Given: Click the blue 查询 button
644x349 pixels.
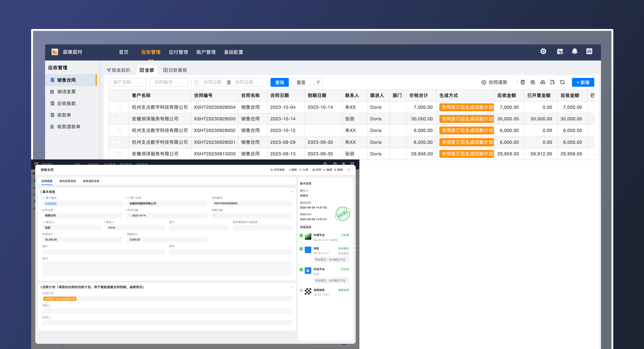Looking at the screenshot, I should (279, 82).
